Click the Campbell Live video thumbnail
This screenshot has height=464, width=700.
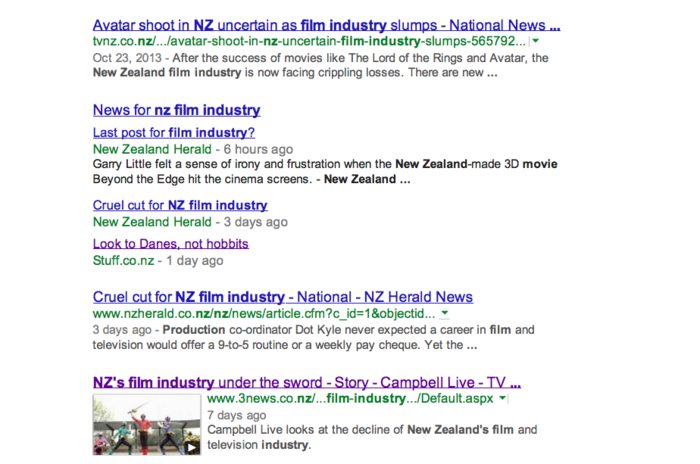147,424
